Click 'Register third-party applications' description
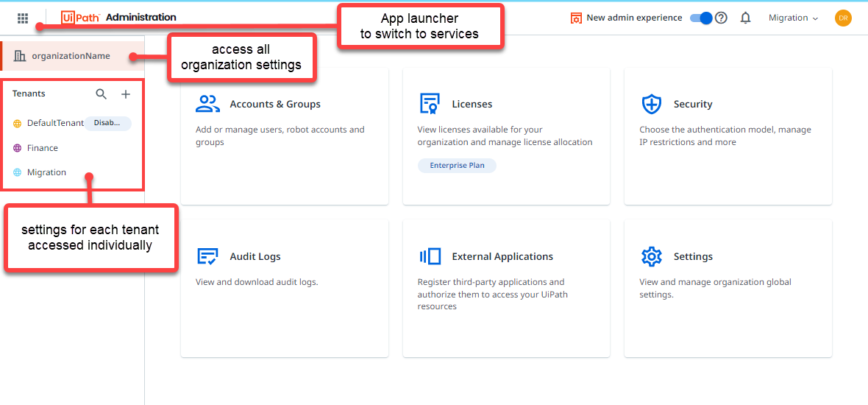The height and width of the screenshot is (405, 868). [493, 295]
